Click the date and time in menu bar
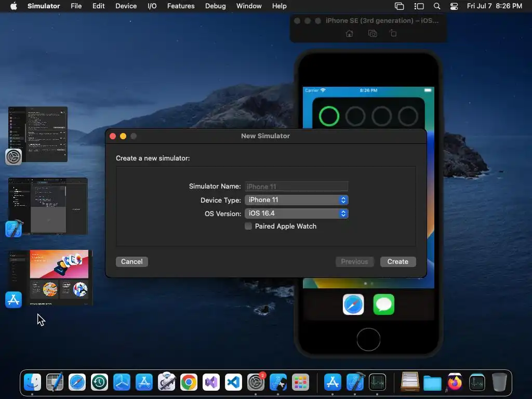532x399 pixels. tap(495, 6)
